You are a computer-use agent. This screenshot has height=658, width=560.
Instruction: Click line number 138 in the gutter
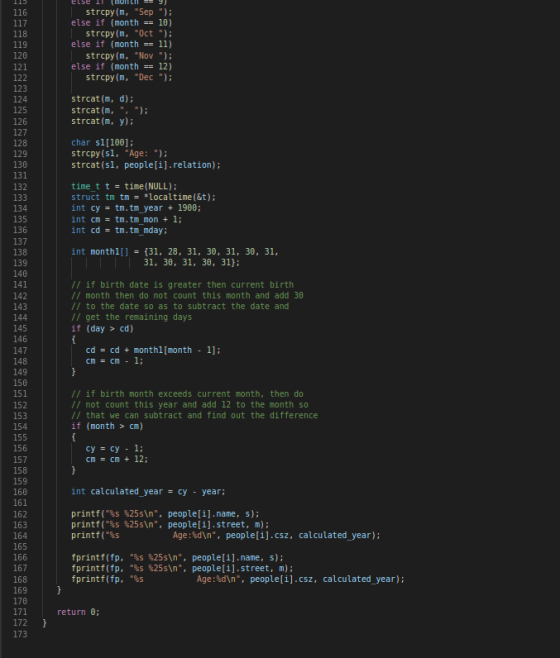(x=20, y=252)
